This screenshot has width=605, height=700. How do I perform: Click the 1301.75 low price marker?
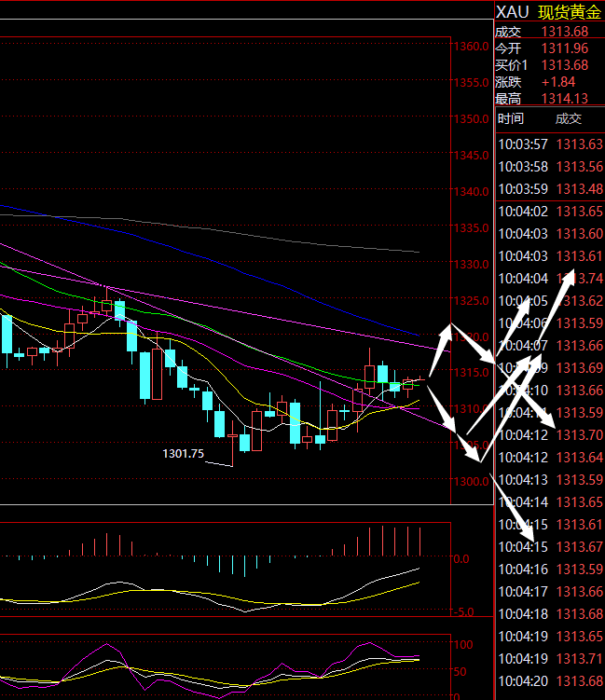click(x=184, y=454)
